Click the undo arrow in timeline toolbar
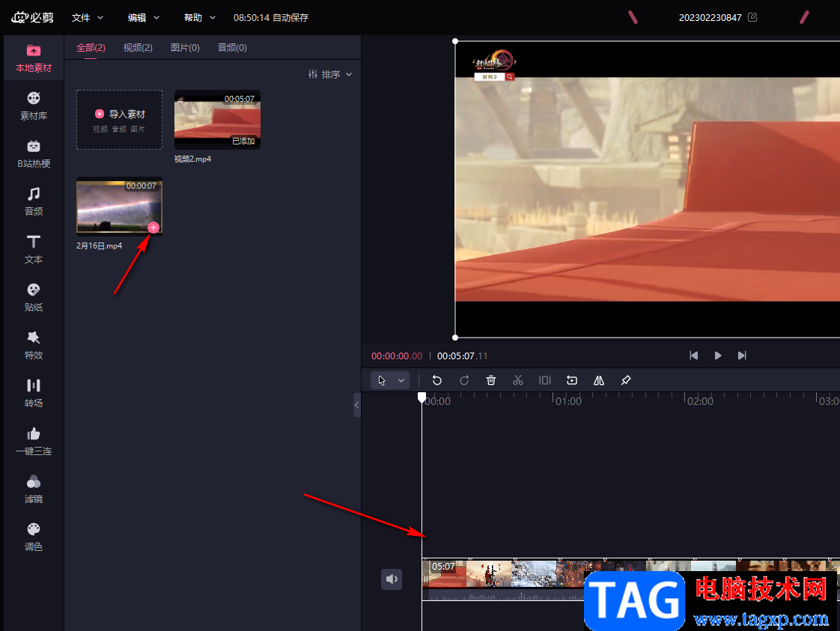This screenshot has width=840, height=631. click(437, 380)
